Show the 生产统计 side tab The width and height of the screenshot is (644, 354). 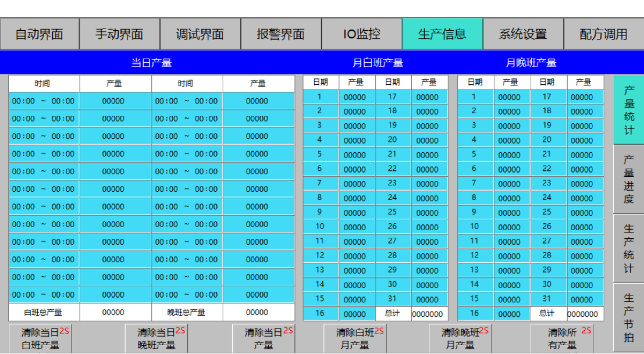click(629, 248)
